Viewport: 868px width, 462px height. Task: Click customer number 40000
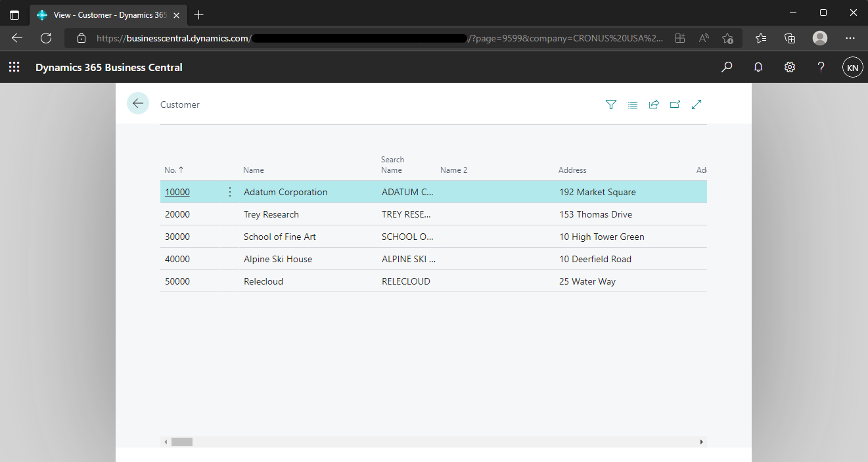point(177,259)
